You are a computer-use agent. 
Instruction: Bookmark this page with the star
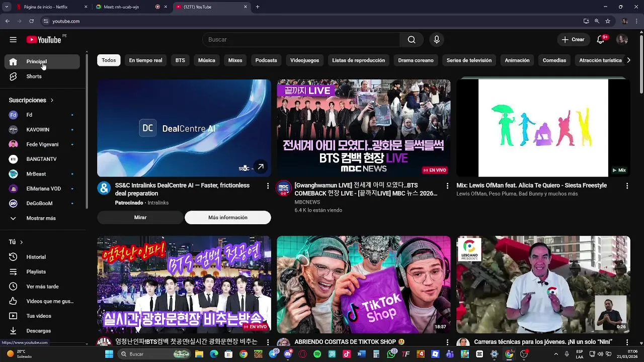(608, 21)
